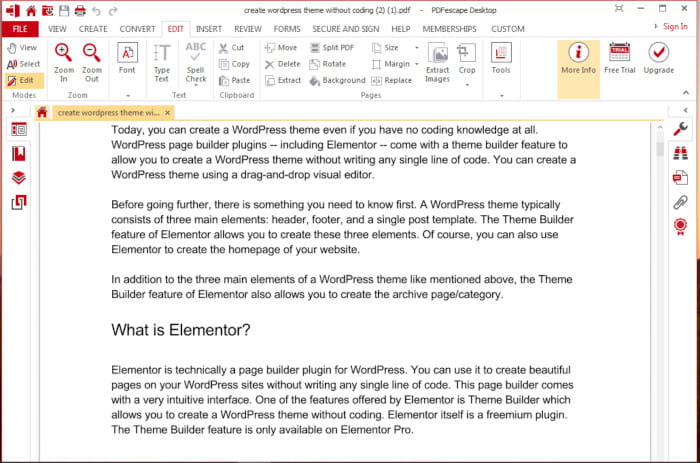Switch to the REVIEW ribbon tab
Viewport: 700px width, 463px height.
(248, 29)
